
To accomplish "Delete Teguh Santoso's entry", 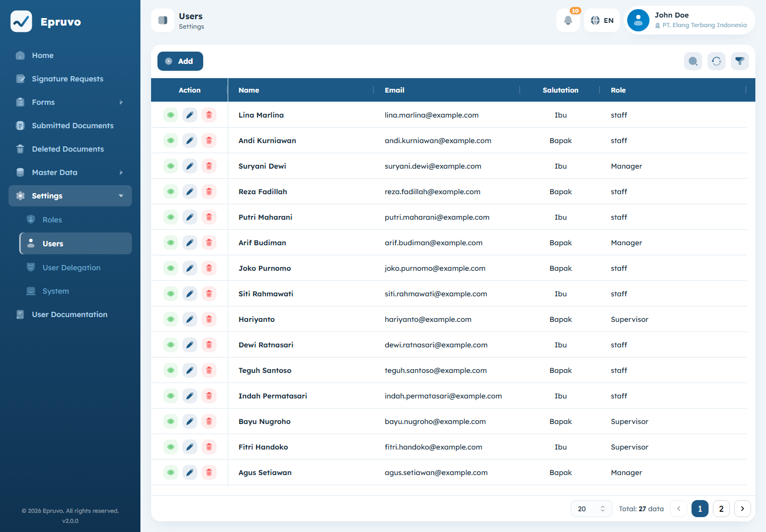I will click(x=209, y=370).
